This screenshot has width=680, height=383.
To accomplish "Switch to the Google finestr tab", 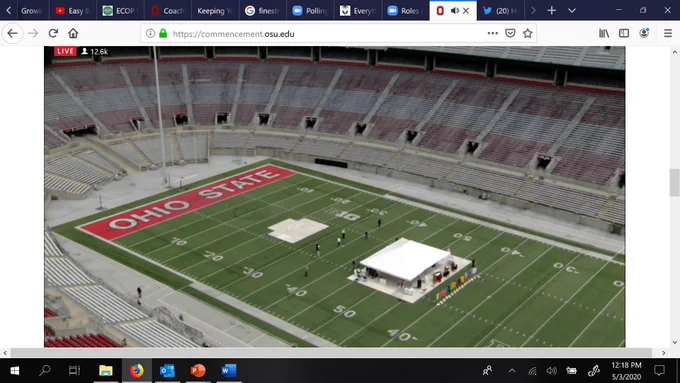I will pos(263,11).
